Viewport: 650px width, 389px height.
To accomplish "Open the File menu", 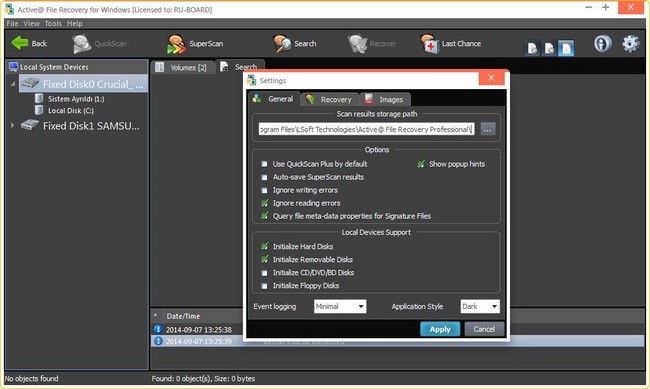I will pyautogui.click(x=12, y=24).
